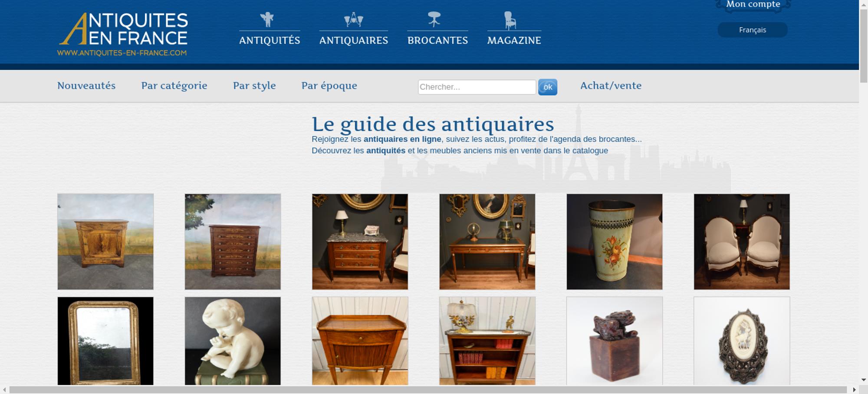Open the painted tole vase thumbnail

pyautogui.click(x=615, y=242)
